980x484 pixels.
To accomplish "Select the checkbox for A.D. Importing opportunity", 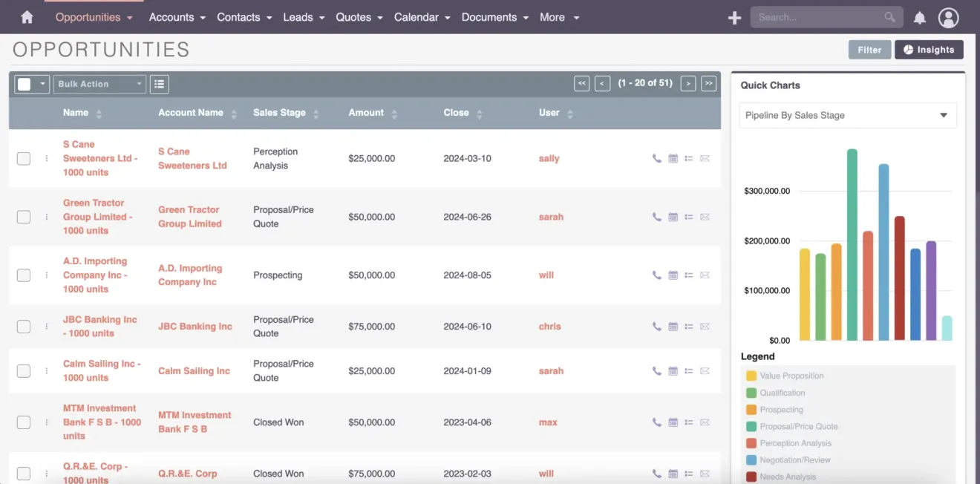I will 23,275.
